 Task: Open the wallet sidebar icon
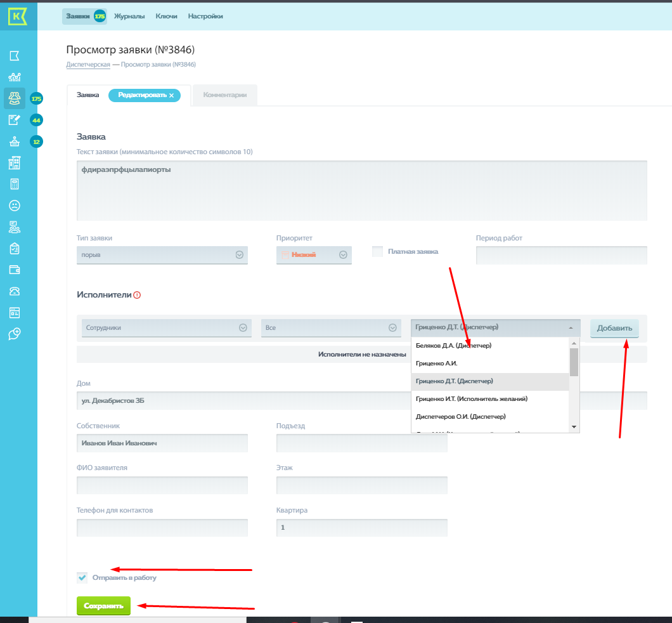click(x=15, y=270)
